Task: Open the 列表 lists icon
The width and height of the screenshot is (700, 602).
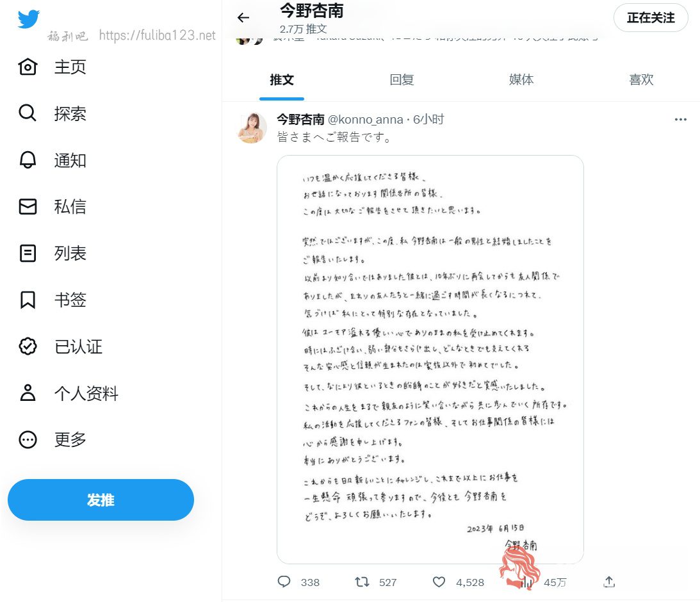Action: 28,253
